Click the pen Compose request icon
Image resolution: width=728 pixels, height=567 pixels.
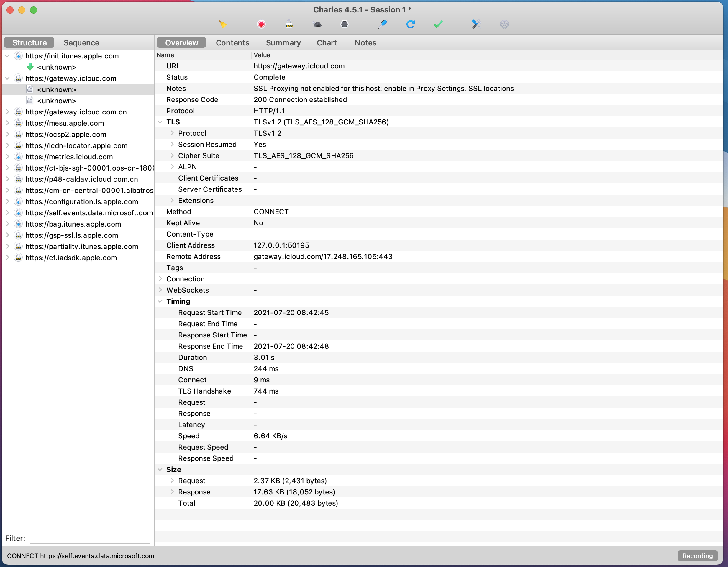383,24
